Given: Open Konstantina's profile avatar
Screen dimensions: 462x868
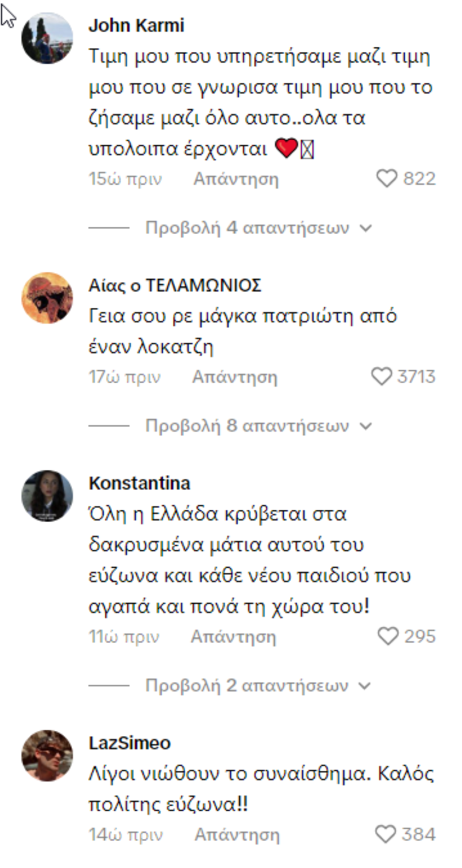Looking at the screenshot, I should 47,496.
